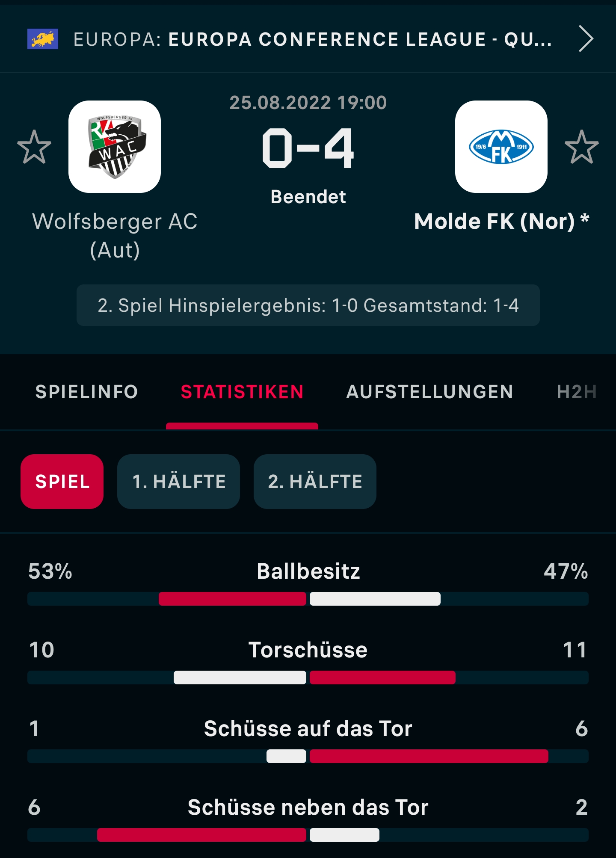
Task: Select the Spiel filter button
Action: tap(62, 482)
